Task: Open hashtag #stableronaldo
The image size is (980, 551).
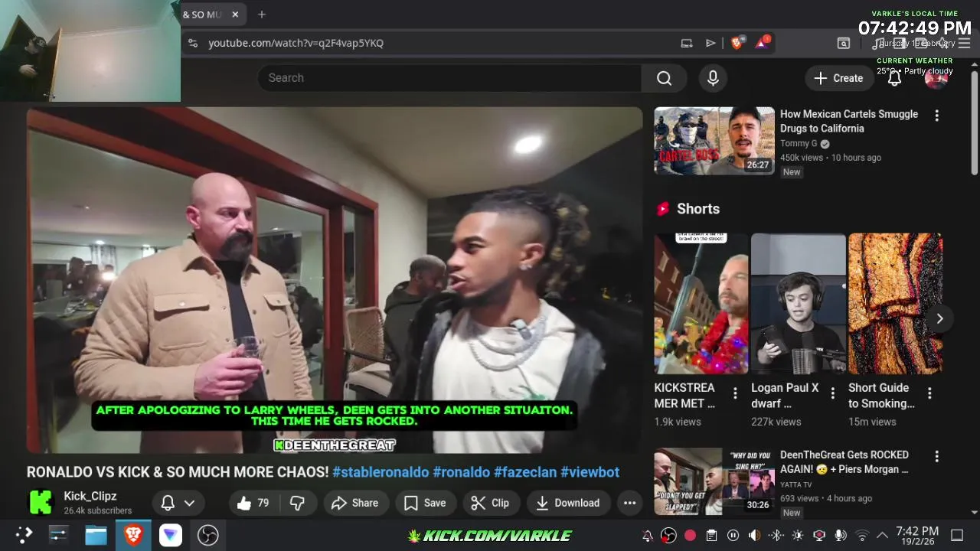Action: [x=381, y=472]
